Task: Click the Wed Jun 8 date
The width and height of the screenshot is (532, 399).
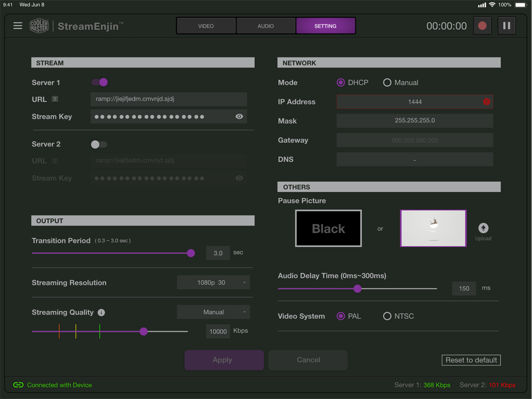Action: pos(32,5)
